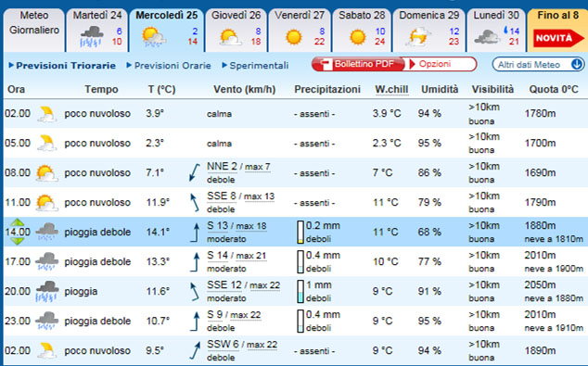Screen dimensions: 588x366
Task: Click the 14.1° temperature value
Action: 158,232
